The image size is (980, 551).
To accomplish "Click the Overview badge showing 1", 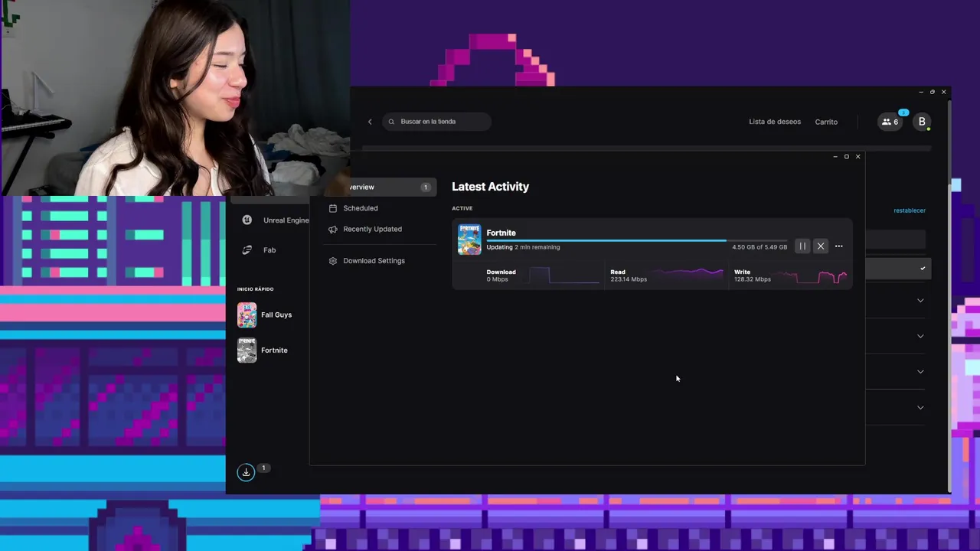I will pyautogui.click(x=426, y=187).
